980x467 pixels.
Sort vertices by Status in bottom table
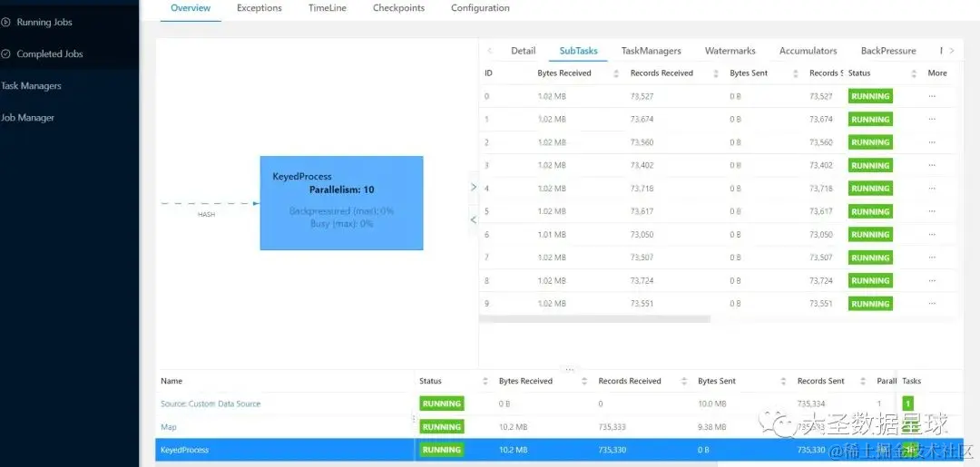click(x=485, y=382)
